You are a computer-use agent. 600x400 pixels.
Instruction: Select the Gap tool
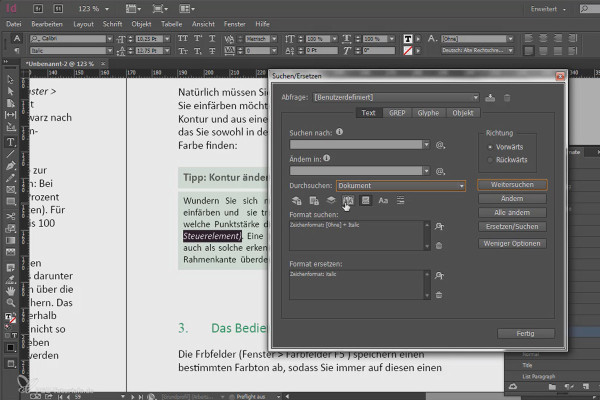tap(10, 115)
